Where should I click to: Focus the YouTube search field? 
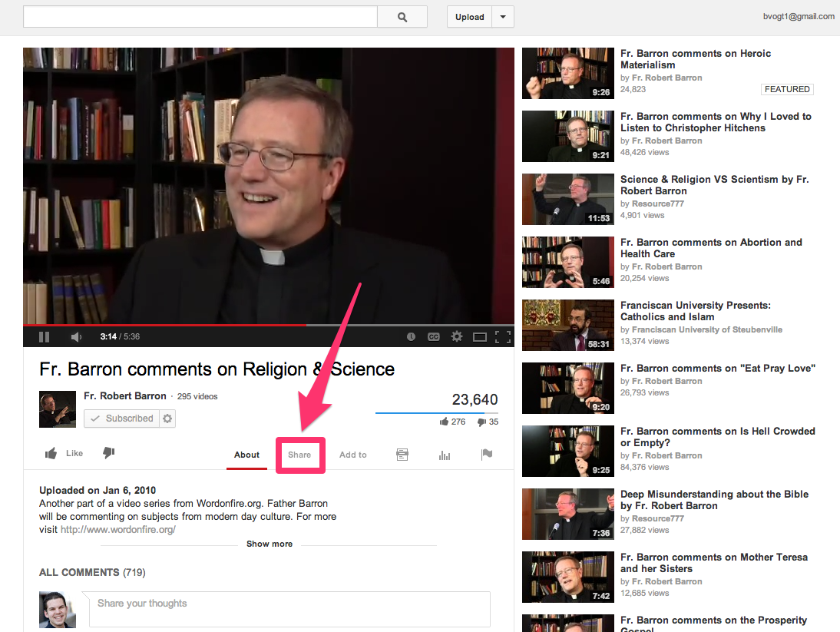pyautogui.click(x=200, y=17)
